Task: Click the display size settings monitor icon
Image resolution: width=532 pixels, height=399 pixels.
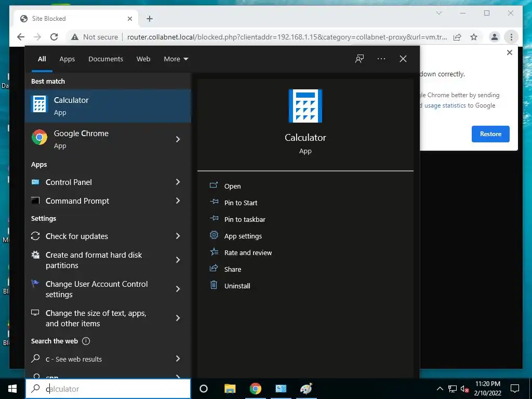Action: pos(35,312)
